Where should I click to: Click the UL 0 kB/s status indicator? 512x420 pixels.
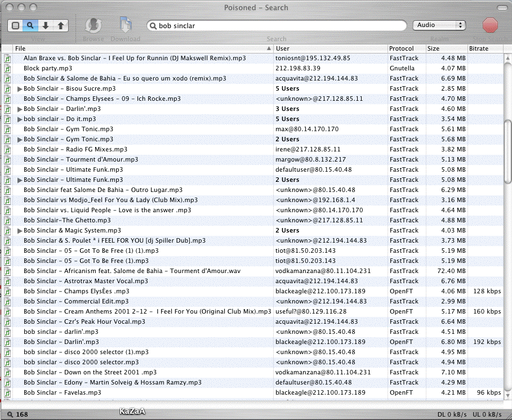[487, 414]
